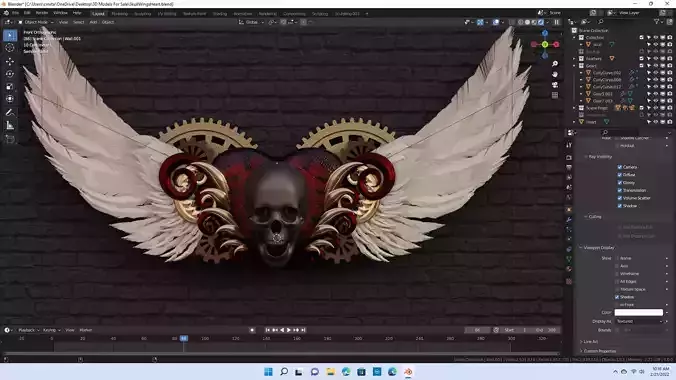Open the Display As Textured dropdown
676x380 pixels.
pyautogui.click(x=638, y=321)
